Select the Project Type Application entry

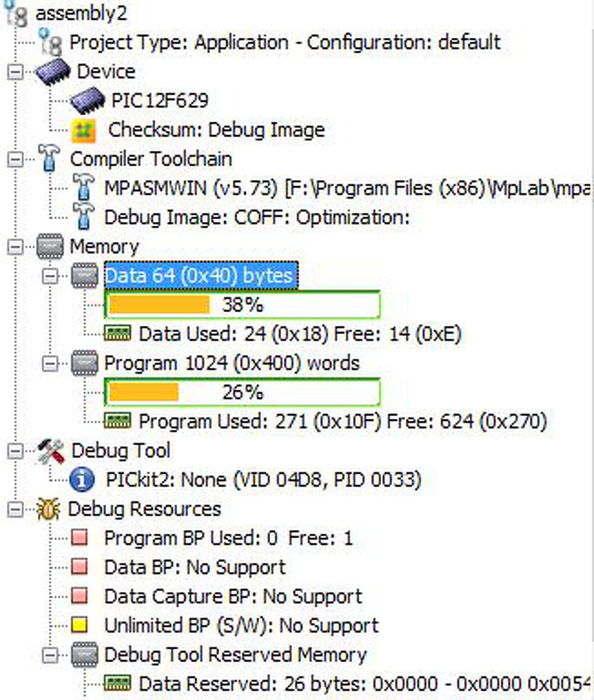tap(284, 42)
